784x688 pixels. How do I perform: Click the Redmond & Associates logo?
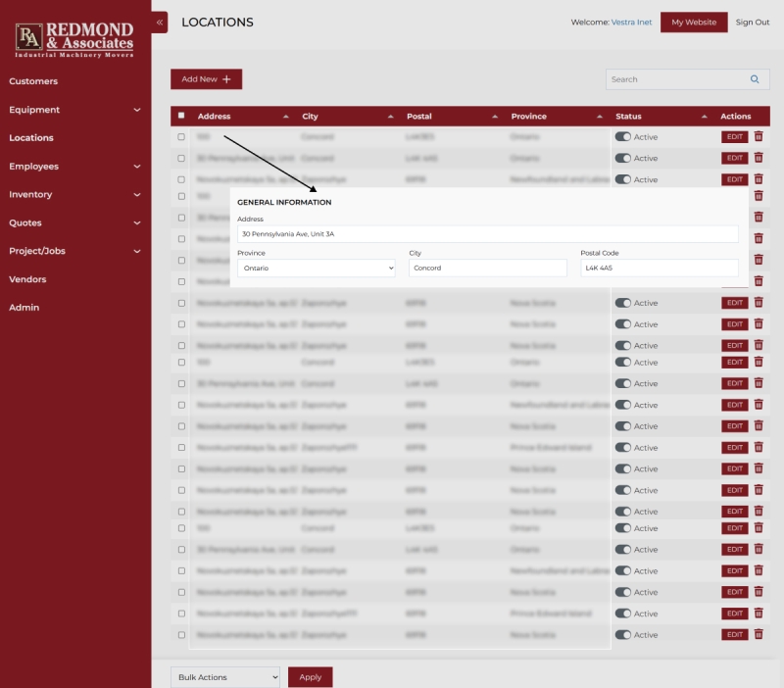pos(75,39)
